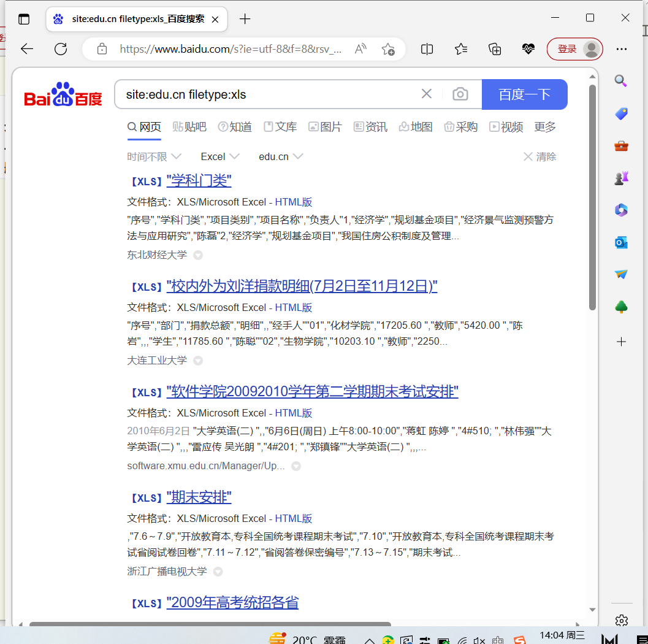Viewport: 648px width, 644px height.
Task: Open sidebar Shopping tag icon
Action: pos(621,113)
